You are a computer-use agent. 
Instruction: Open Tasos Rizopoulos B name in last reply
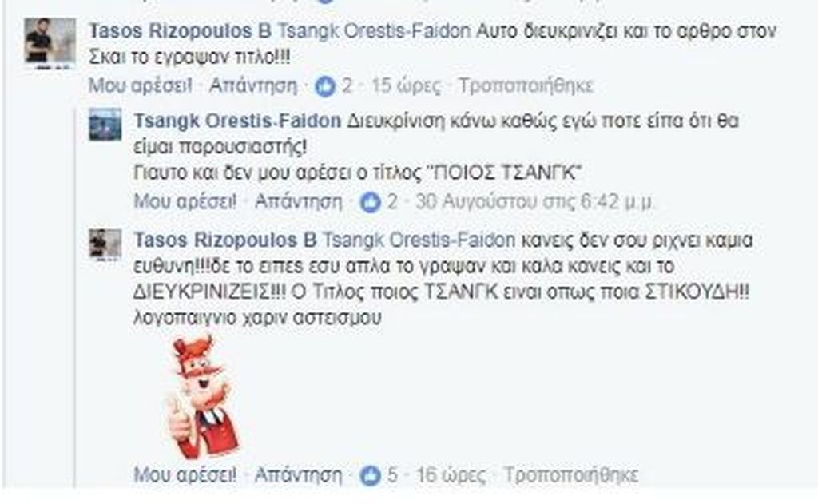pyautogui.click(x=224, y=240)
